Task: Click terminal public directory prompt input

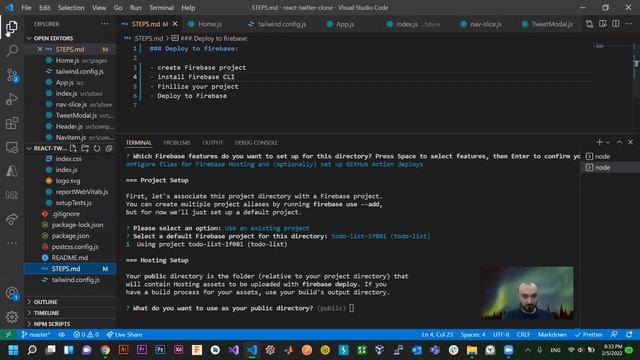Action: click(351, 308)
